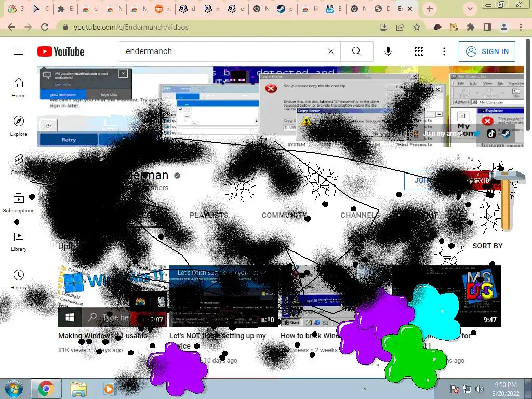Open media player from taskbar
The image size is (532, 399).
coord(109,389)
